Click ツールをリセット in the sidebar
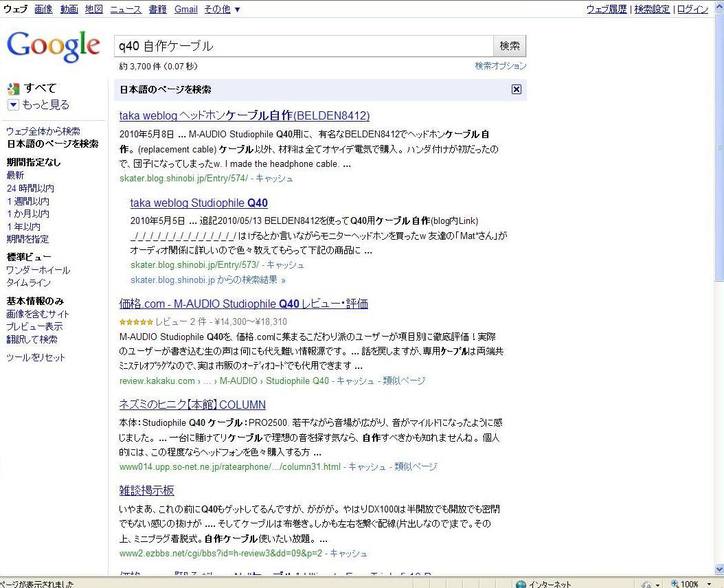 click(x=36, y=357)
